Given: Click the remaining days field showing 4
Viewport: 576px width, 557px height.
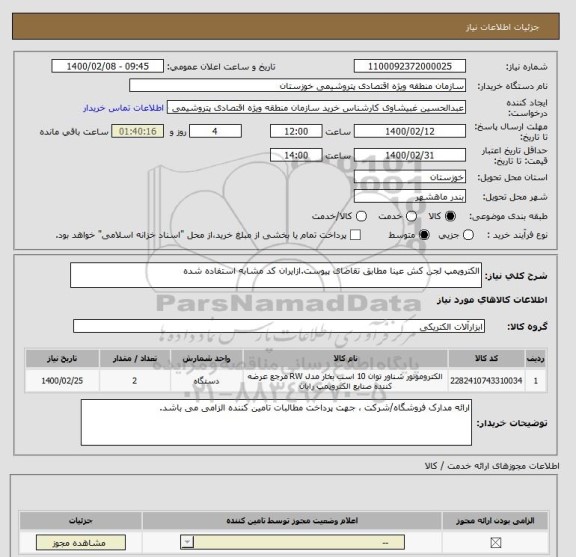Looking at the screenshot, I should pos(215,132).
